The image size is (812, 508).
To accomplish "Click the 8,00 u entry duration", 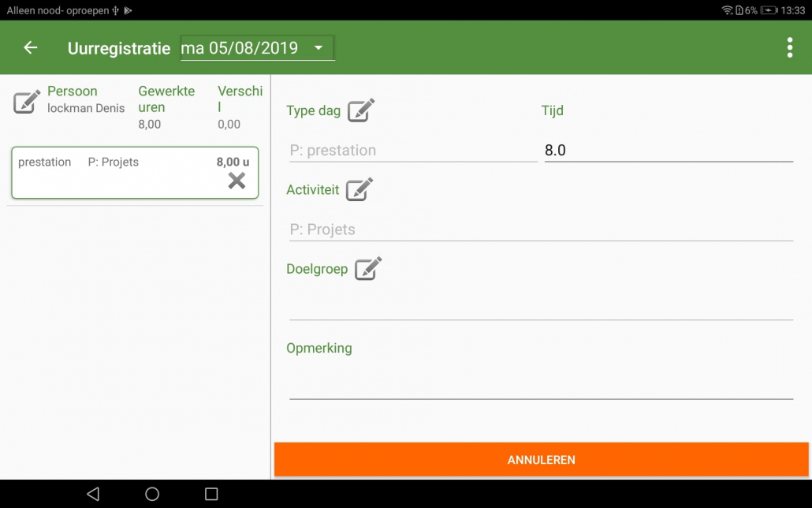I will point(233,162).
